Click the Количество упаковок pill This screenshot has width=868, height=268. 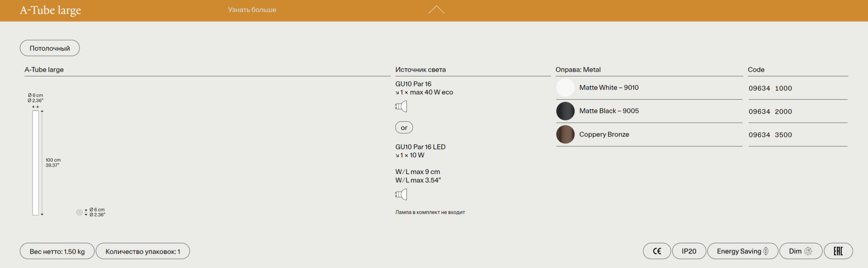click(142, 251)
